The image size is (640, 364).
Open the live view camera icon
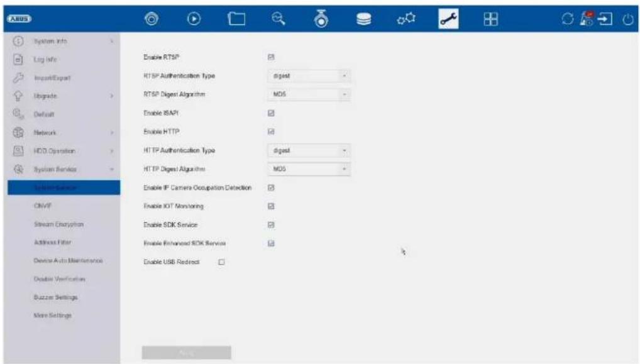(152, 19)
